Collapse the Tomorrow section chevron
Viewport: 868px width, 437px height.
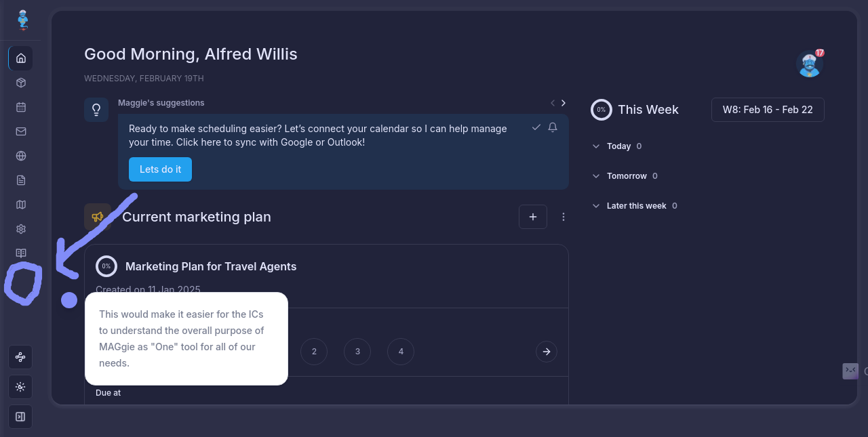[596, 176]
